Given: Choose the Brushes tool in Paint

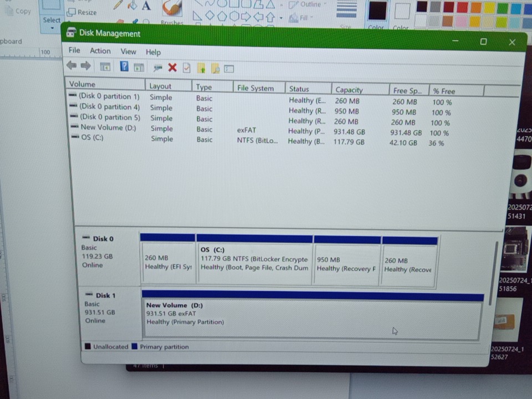Looking at the screenshot, I should pos(172,12).
